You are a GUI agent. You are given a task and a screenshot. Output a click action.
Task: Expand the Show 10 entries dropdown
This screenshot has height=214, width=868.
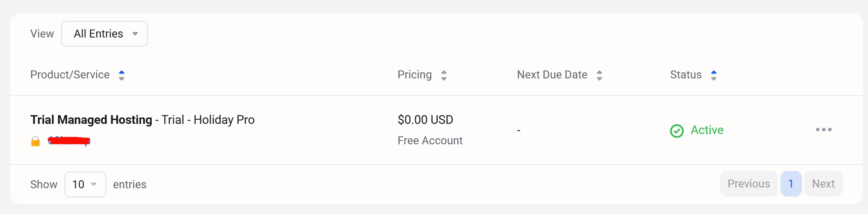click(x=85, y=184)
